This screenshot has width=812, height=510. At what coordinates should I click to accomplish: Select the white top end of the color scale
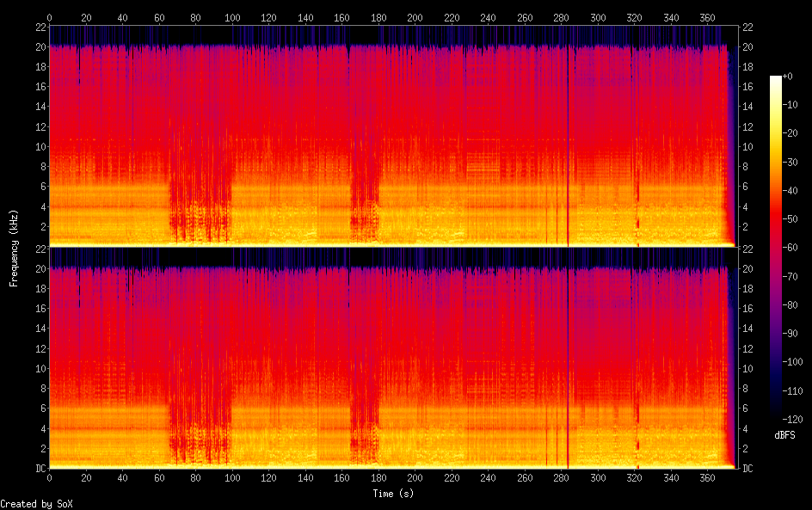776,78
